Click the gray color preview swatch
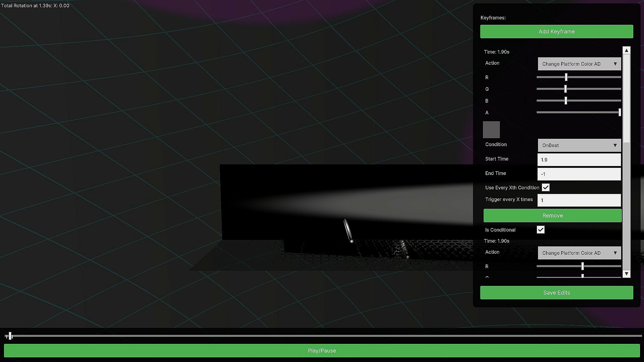 point(491,130)
